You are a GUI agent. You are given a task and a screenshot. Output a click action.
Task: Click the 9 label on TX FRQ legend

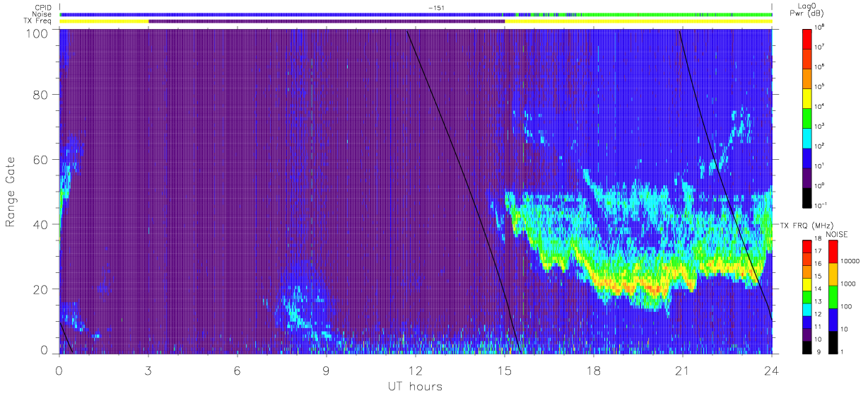point(817,352)
